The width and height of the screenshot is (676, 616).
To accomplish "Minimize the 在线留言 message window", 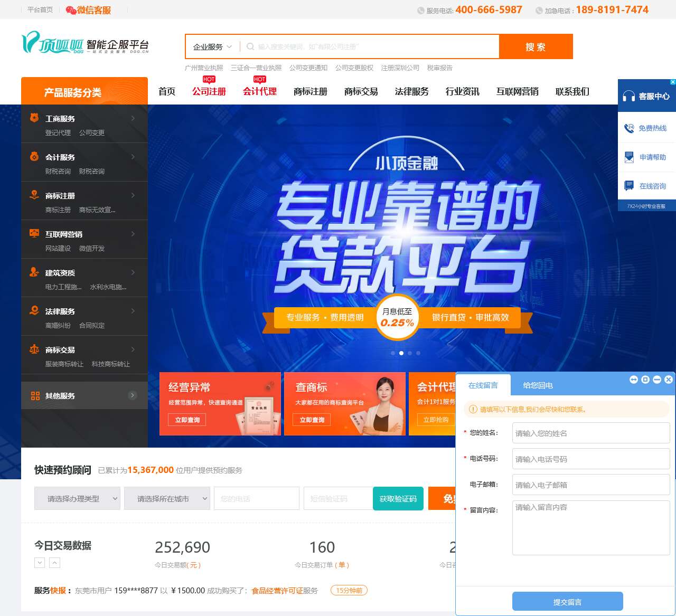I will click(x=657, y=380).
